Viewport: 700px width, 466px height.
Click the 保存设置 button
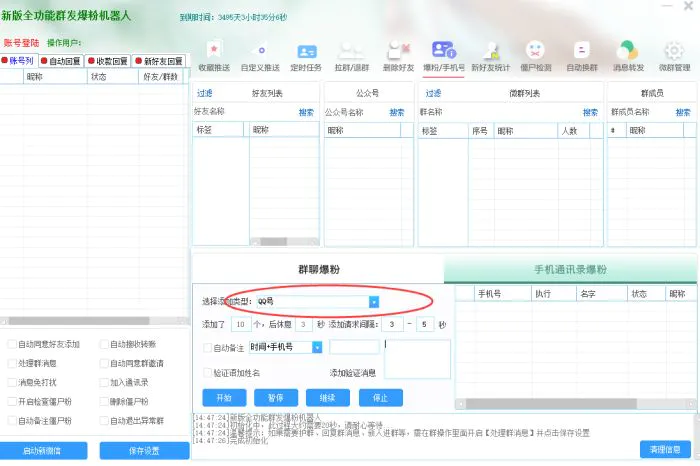pos(145,451)
